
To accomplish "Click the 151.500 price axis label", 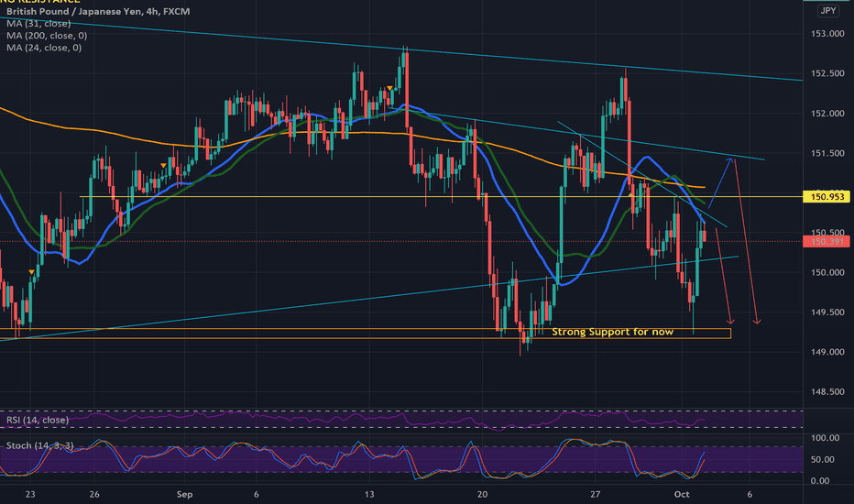I will click(827, 153).
